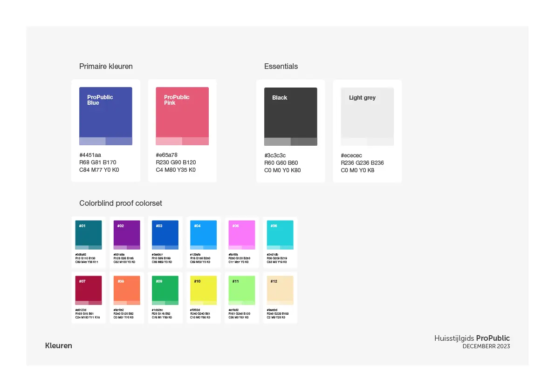Image resolution: width=555 pixels, height=392 pixels.
Task: Select the magenta pink colorblind swatch
Action: tap(242, 235)
